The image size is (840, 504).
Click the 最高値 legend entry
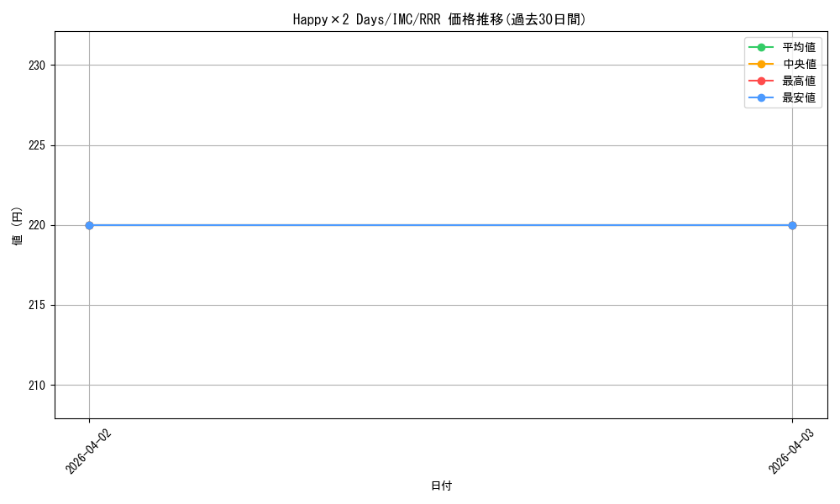pos(782,81)
